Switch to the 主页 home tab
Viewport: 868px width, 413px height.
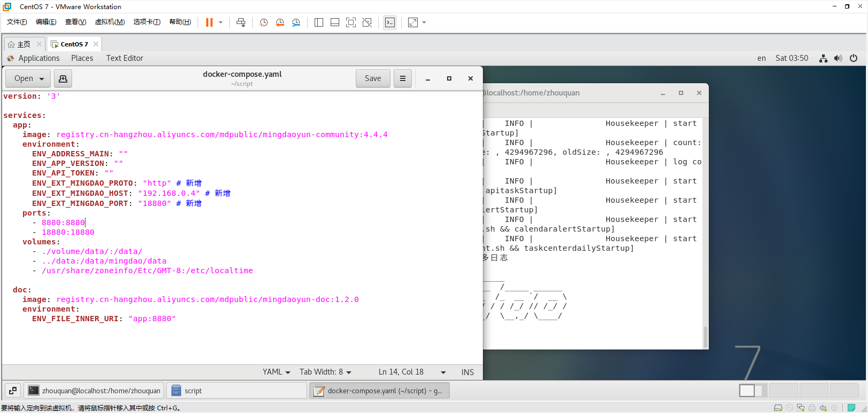tap(24, 44)
